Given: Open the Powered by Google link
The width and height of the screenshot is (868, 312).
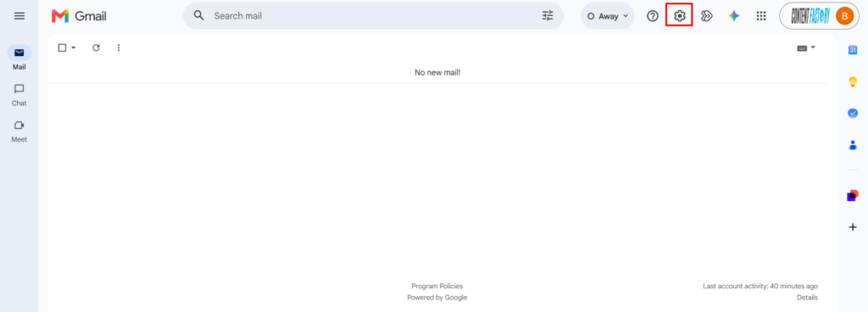Looking at the screenshot, I should pyautogui.click(x=437, y=298).
